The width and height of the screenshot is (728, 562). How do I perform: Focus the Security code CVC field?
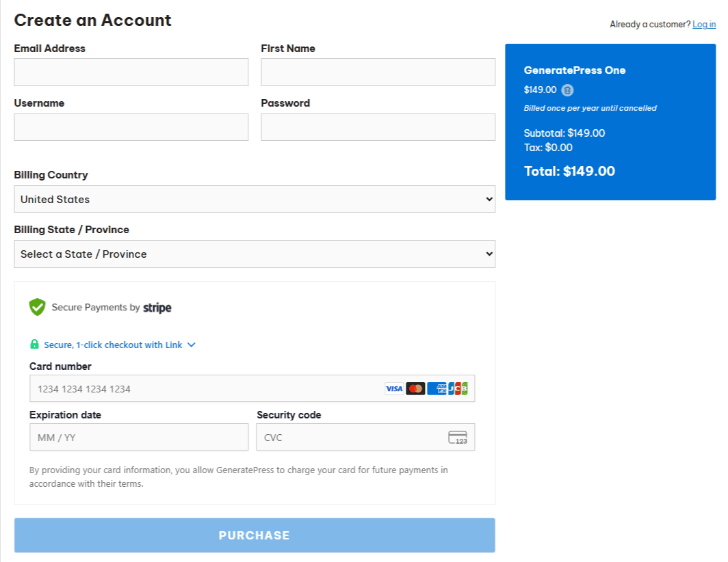click(x=365, y=437)
